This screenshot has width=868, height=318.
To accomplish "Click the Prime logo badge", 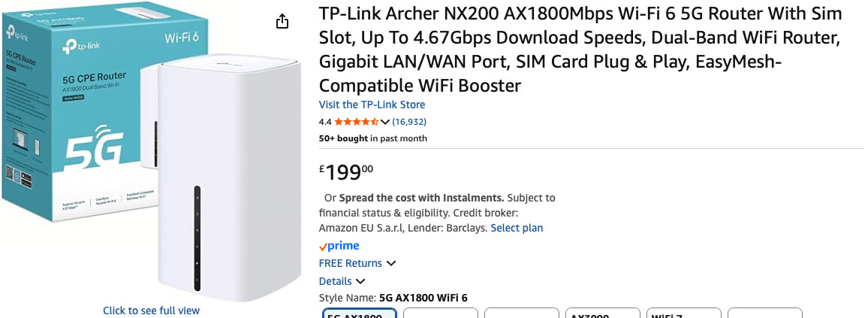I will click(x=339, y=246).
